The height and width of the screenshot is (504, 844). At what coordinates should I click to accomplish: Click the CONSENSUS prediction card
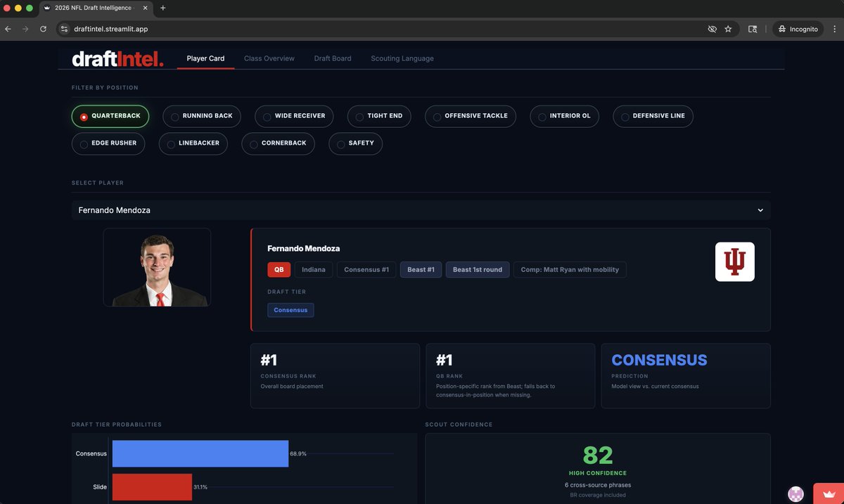click(x=686, y=376)
